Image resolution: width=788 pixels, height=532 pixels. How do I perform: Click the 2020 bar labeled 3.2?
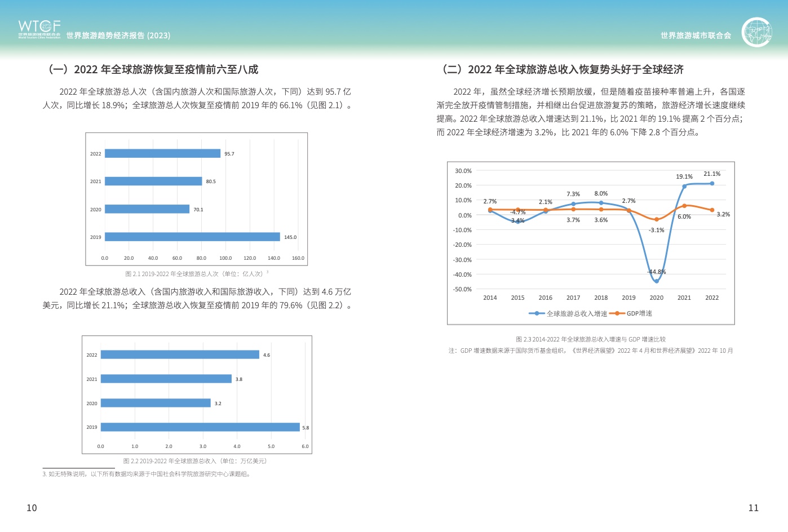(156, 403)
